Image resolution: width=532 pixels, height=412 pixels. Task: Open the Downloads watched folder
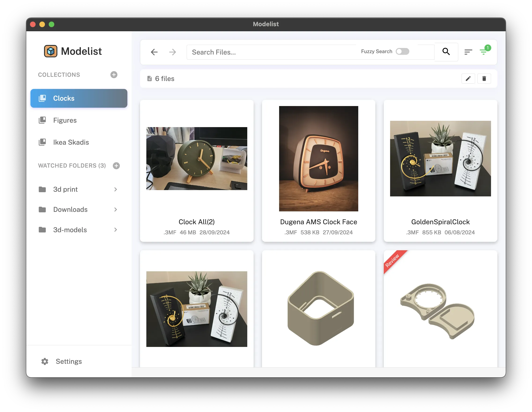pos(79,210)
